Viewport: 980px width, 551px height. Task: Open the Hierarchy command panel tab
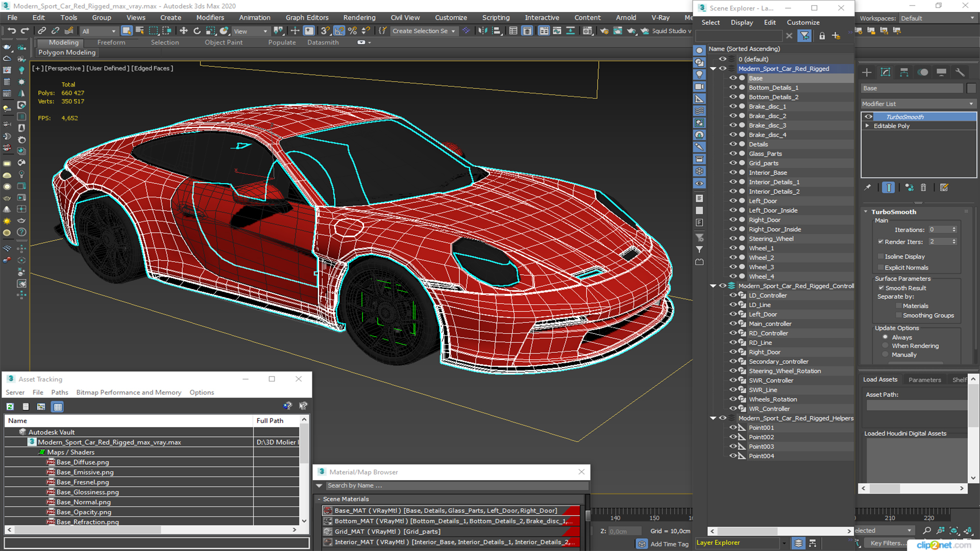pos(904,72)
